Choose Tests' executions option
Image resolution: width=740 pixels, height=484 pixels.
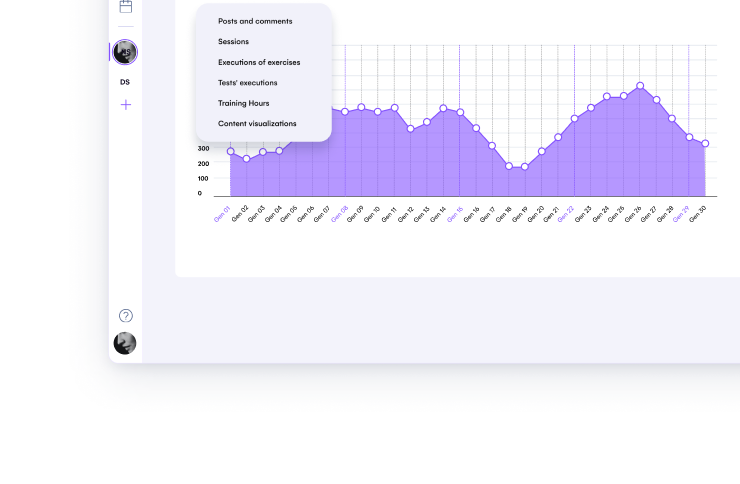(247, 83)
